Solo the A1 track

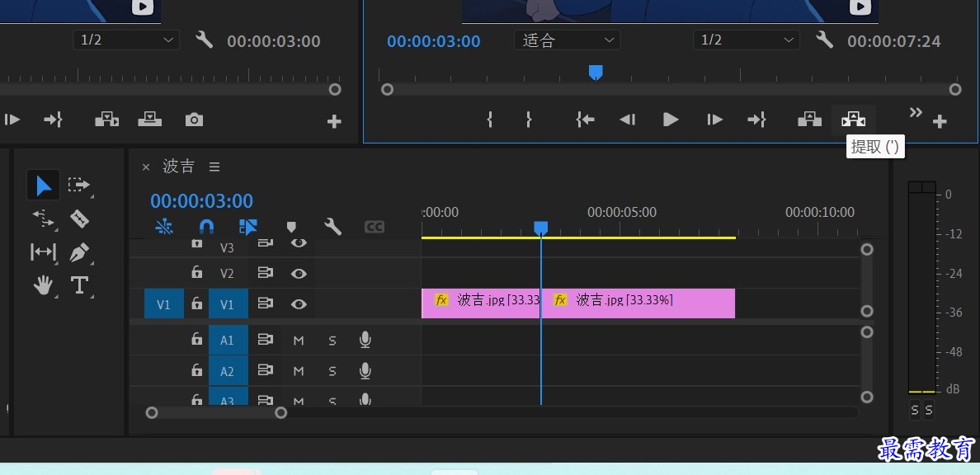(332, 340)
